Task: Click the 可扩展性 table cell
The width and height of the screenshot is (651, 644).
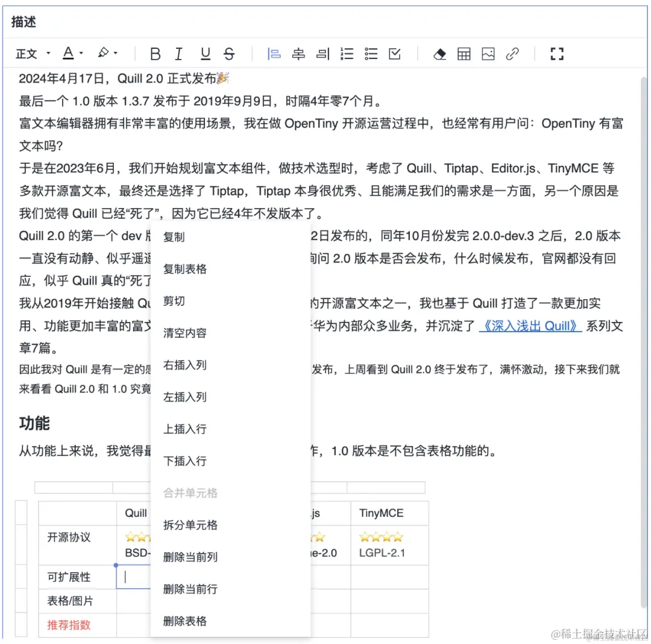Action: pos(78,577)
